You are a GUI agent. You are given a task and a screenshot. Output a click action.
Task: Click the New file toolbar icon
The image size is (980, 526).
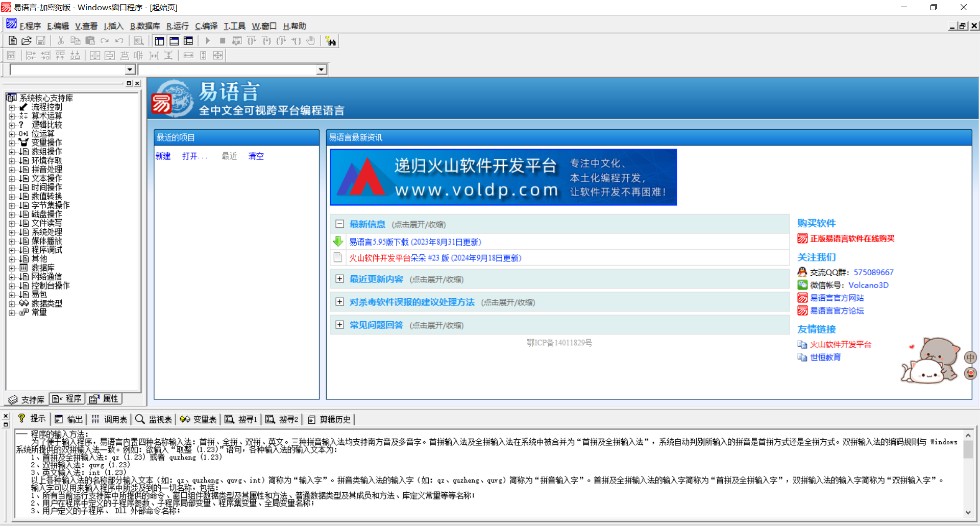pos(13,41)
